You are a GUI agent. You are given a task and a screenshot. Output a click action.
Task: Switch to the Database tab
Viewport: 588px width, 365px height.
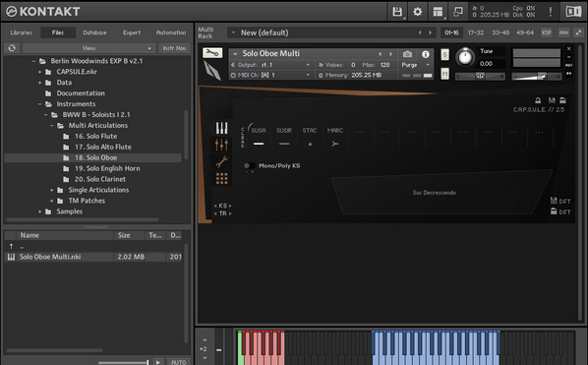[x=94, y=32]
